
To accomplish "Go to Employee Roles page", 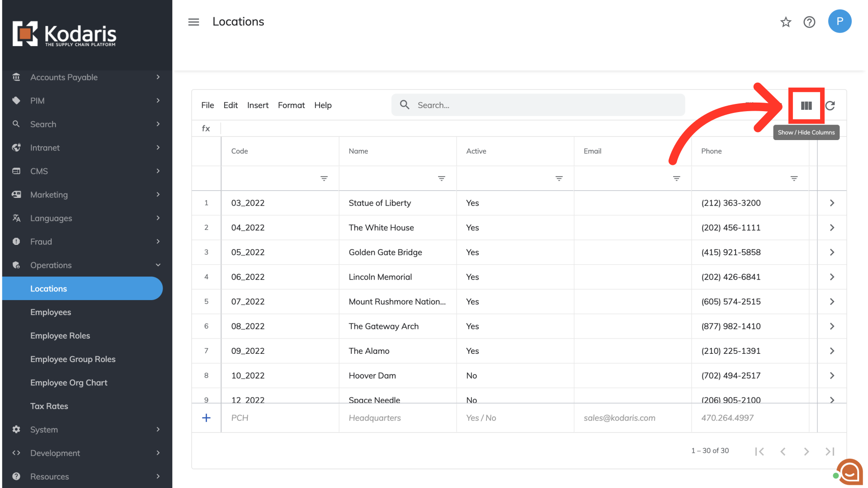I will [x=60, y=336].
